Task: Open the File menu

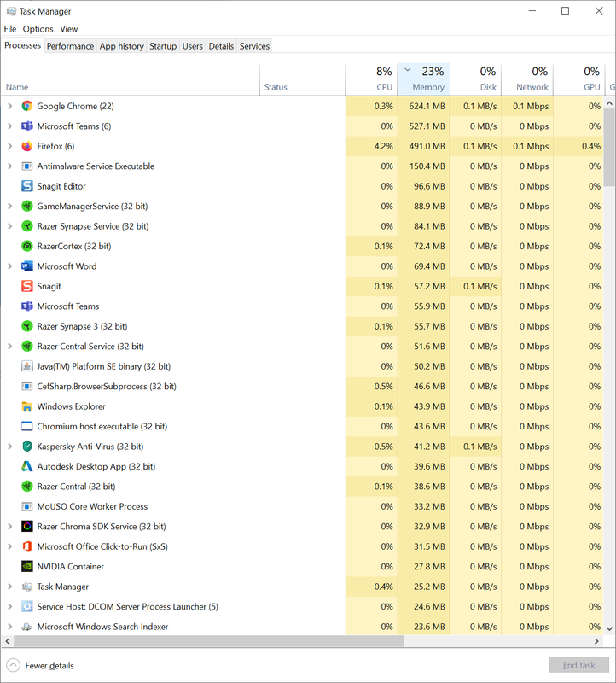Action: [10, 29]
